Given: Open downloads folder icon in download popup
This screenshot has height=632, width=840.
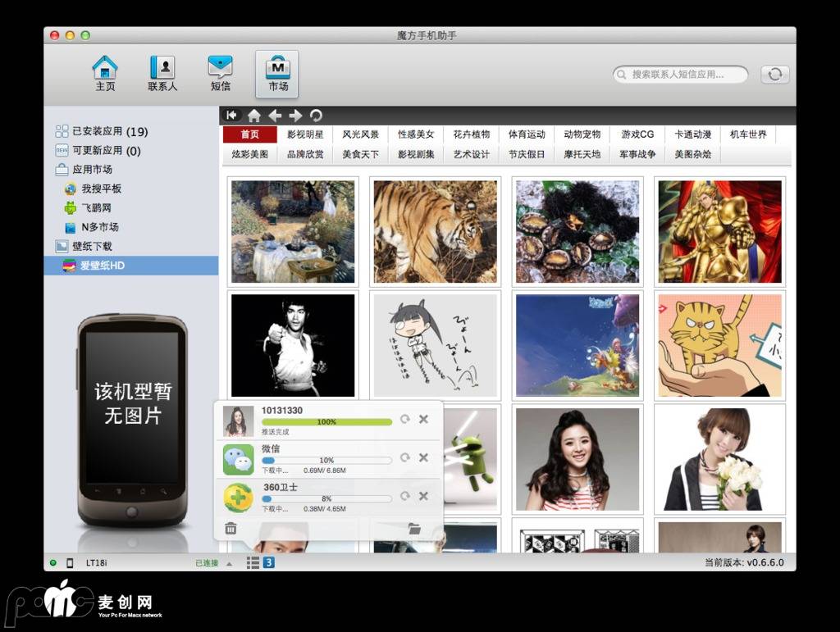Looking at the screenshot, I should point(414,529).
